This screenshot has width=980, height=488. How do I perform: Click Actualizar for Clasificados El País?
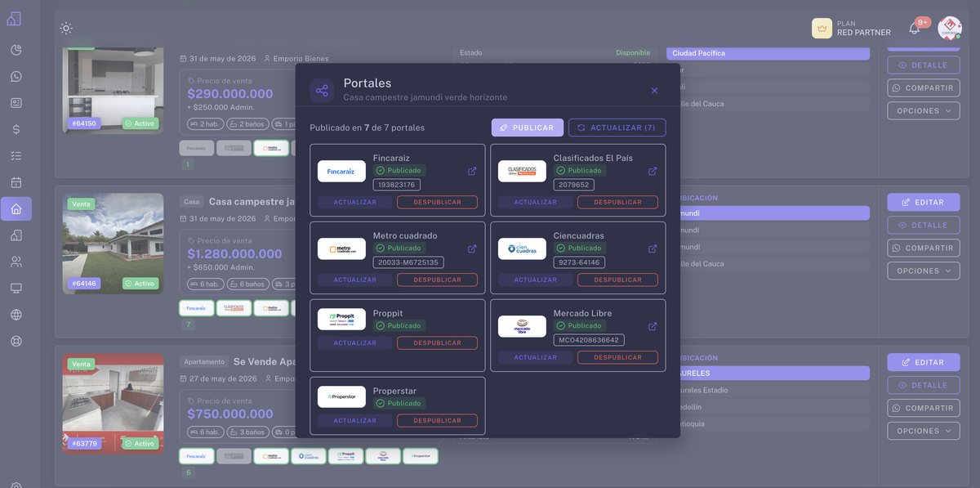point(536,202)
